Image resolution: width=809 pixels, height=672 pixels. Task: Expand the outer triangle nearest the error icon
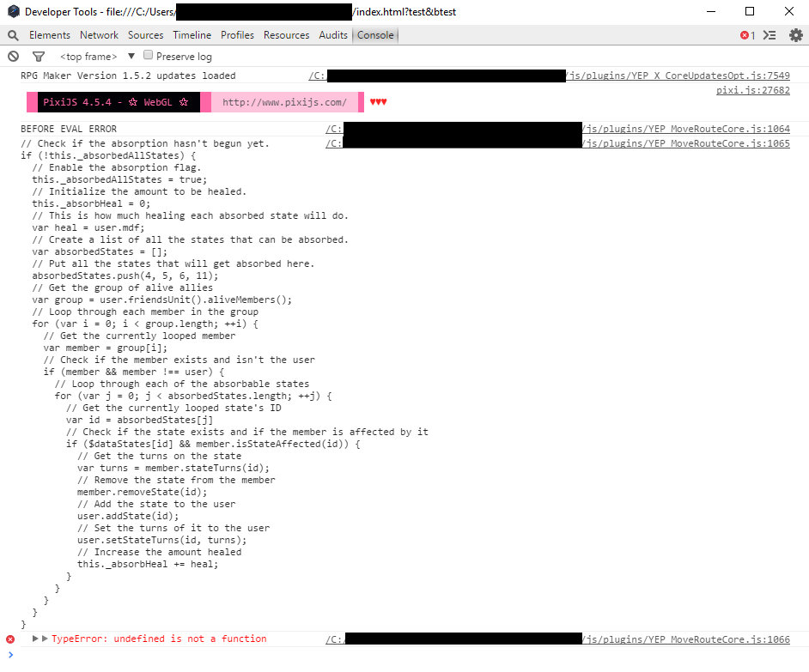(35, 639)
